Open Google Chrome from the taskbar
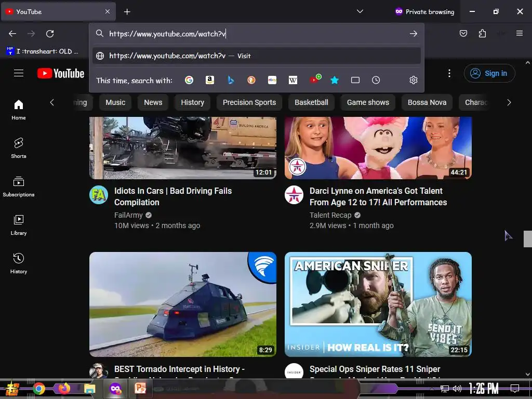The width and height of the screenshot is (532, 399). pos(39,389)
